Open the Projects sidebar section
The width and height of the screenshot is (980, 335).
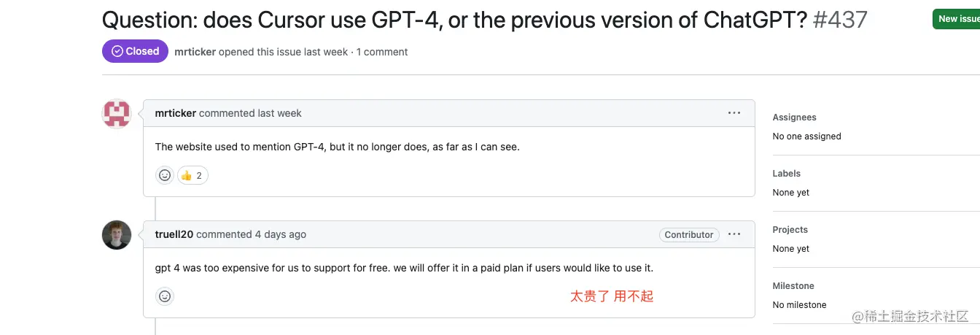pos(790,230)
